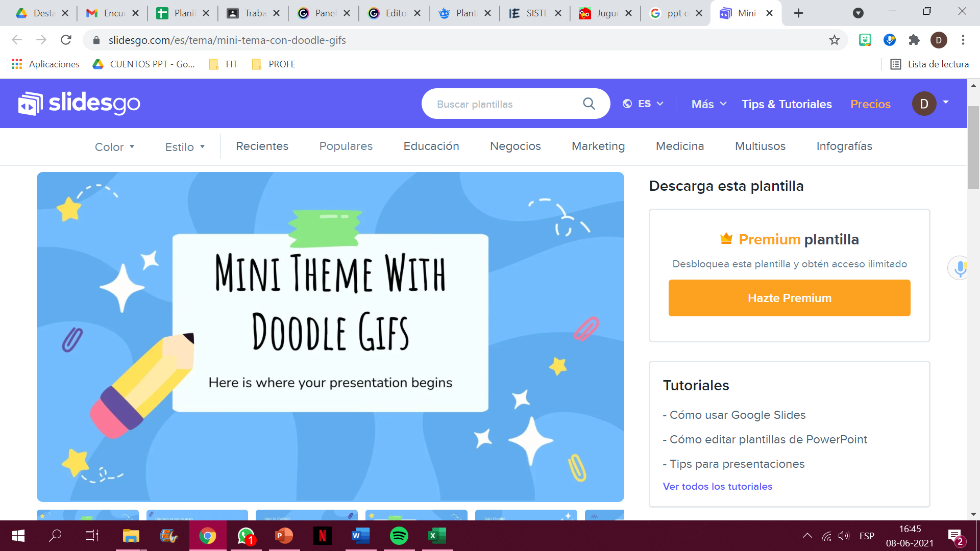Open Chrome extensions puzzle icon

coord(914,40)
